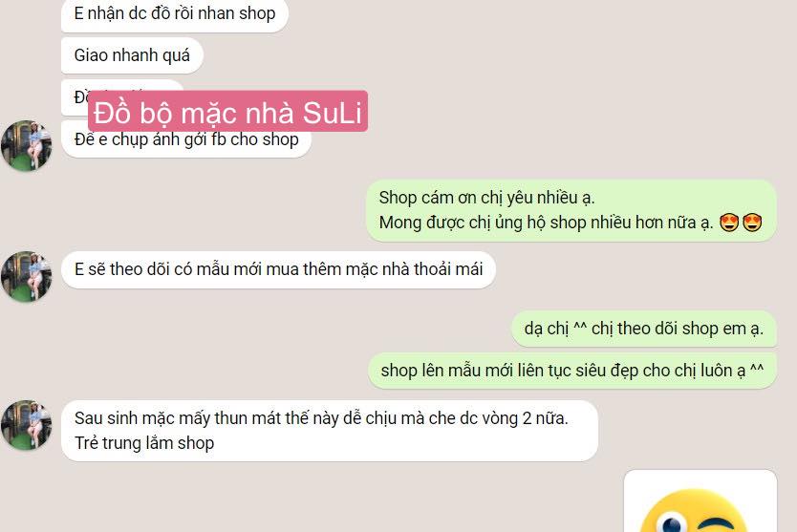Open the customer avatar beside 'Để e chụp ảnh'
797x532 pixels.
click(27, 145)
